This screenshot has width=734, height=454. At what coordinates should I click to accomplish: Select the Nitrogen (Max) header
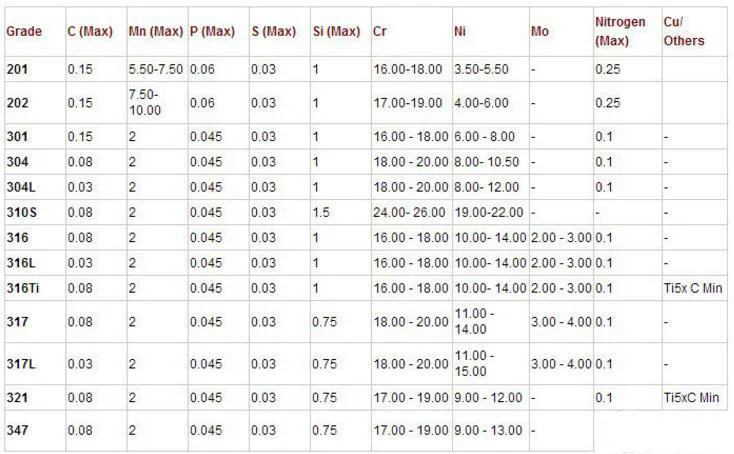pos(620,32)
